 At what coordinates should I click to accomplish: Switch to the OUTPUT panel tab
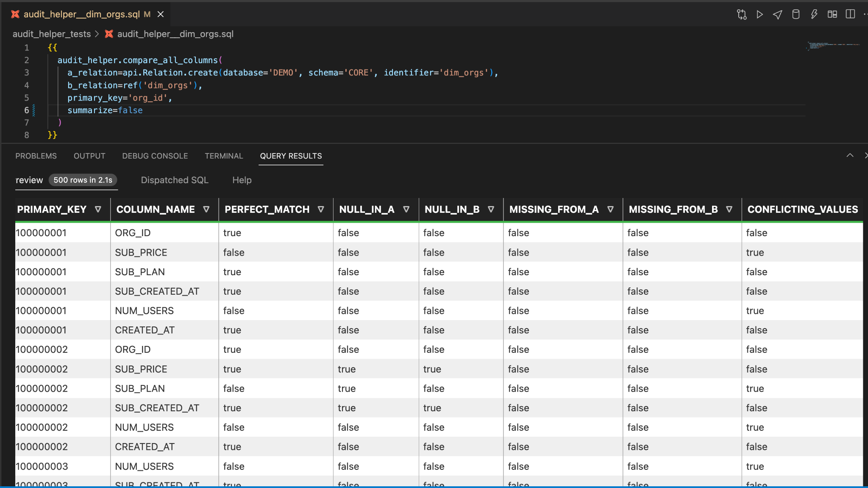89,156
